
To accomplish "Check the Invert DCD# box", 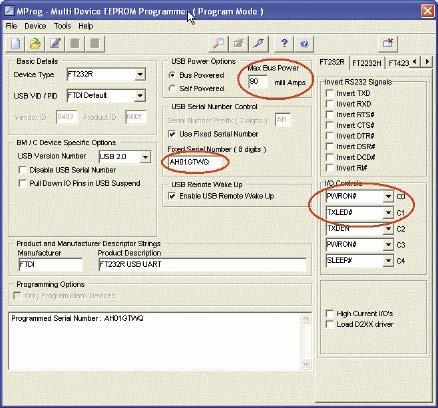I will tap(329, 157).
